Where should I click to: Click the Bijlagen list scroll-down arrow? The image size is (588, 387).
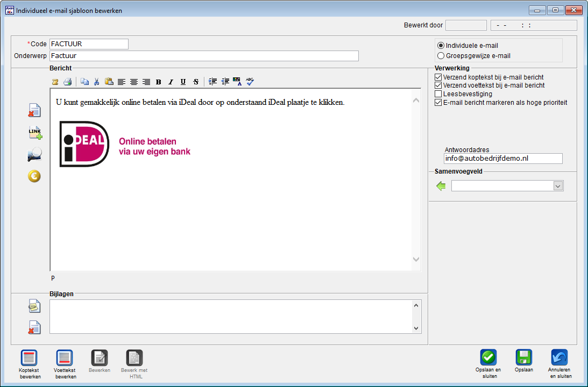point(416,328)
